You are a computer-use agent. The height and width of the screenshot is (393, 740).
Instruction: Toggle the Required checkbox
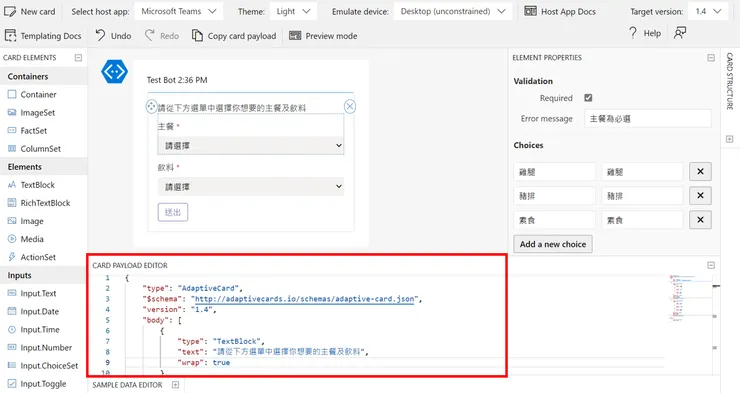pyautogui.click(x=588, y=98)
